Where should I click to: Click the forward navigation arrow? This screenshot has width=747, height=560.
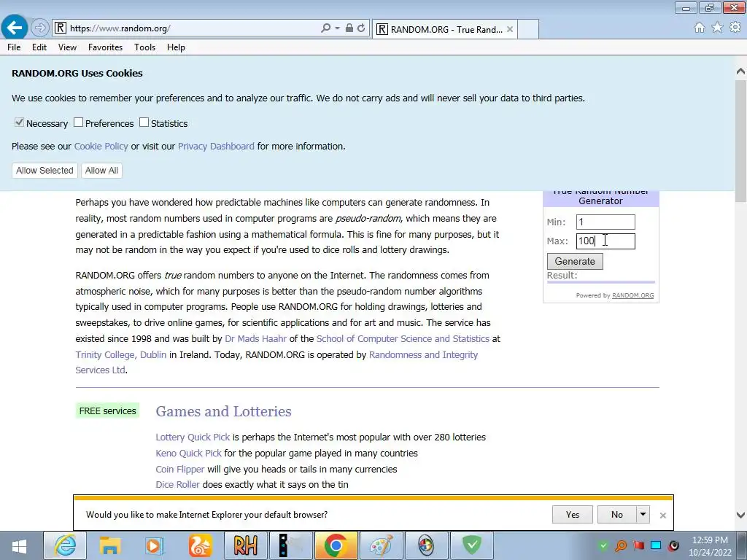[x=40, y=28]
